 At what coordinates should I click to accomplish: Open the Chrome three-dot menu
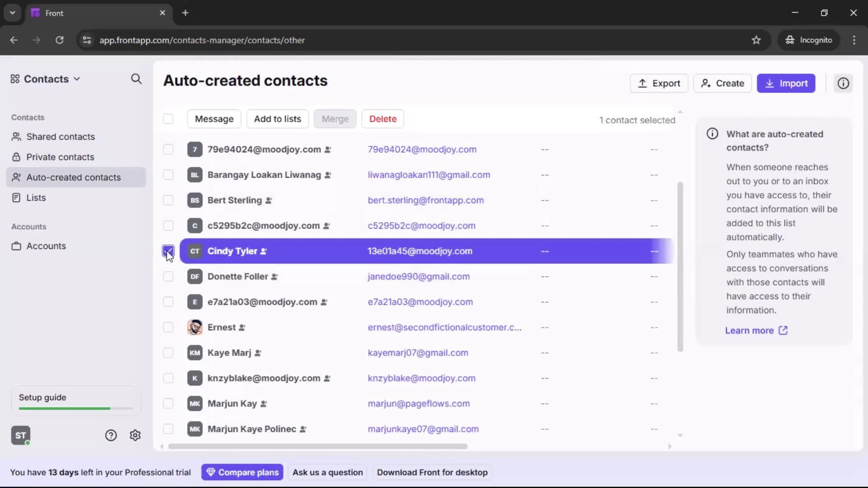click(x=854, y=40)
